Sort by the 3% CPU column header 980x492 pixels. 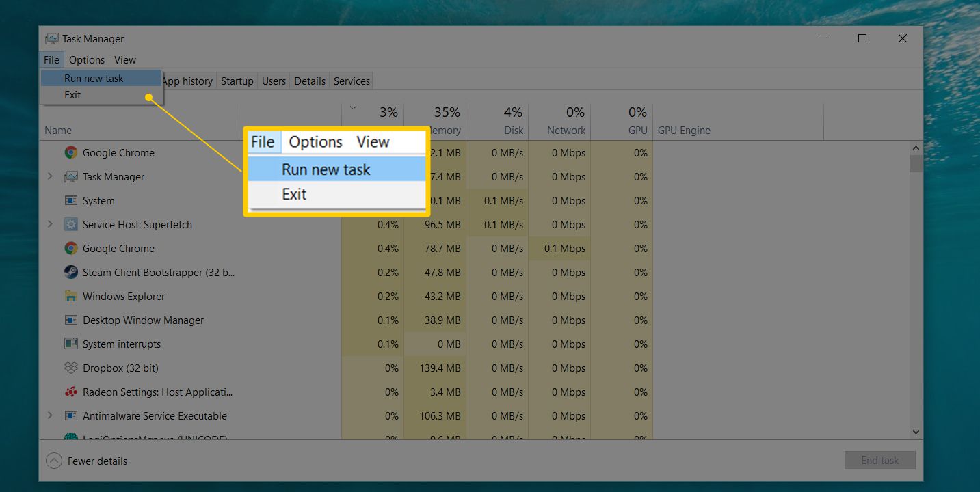pos(372,122)
